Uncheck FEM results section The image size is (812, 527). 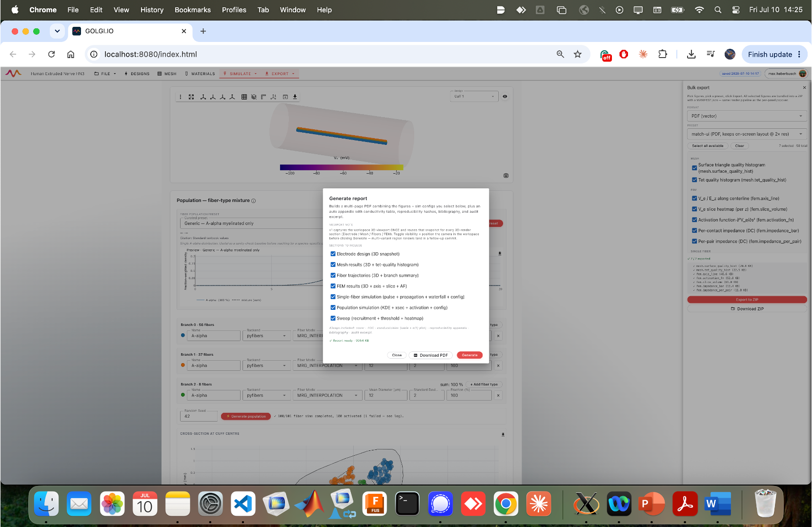point(333,286)
